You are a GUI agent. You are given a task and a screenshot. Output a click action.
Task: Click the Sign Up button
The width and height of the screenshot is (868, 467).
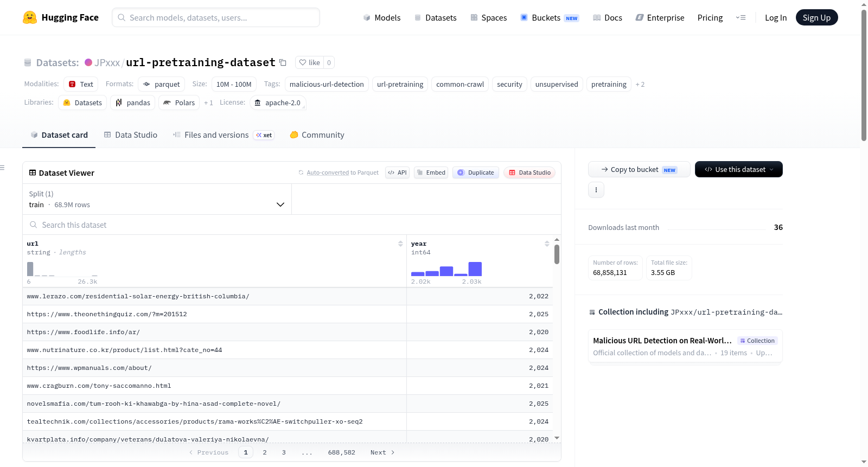(x=816, y=17)
